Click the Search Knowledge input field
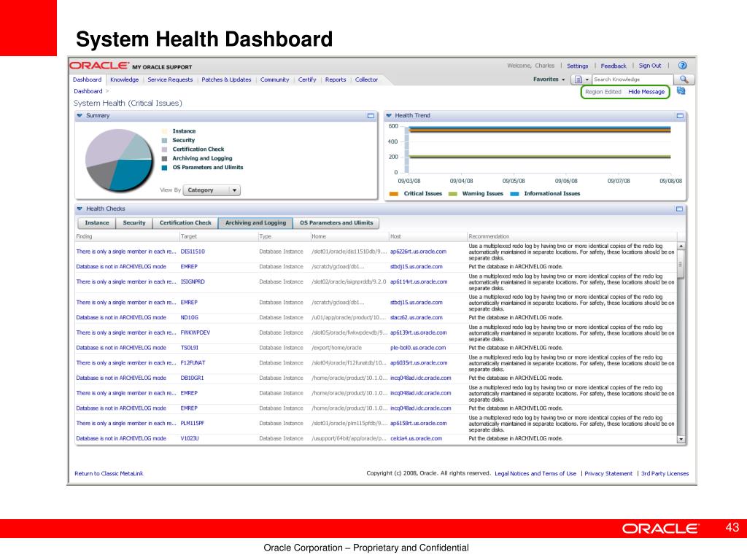 [x=632, y=79]
